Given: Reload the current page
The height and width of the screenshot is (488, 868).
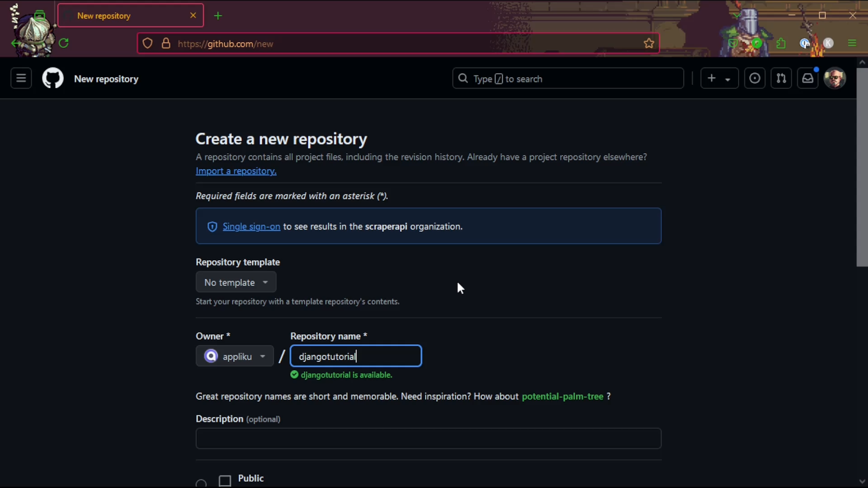Looking at the screenshot, I should pyautogui.click(x=63, y=43).
